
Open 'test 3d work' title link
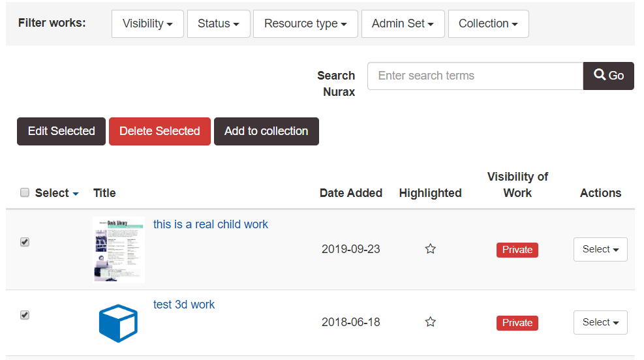point(184,305)
